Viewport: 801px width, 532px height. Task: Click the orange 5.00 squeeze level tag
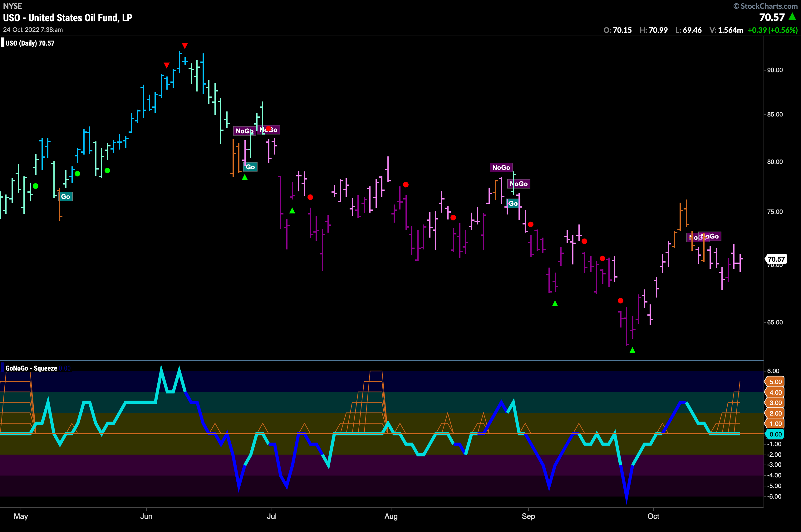(775, 382)
